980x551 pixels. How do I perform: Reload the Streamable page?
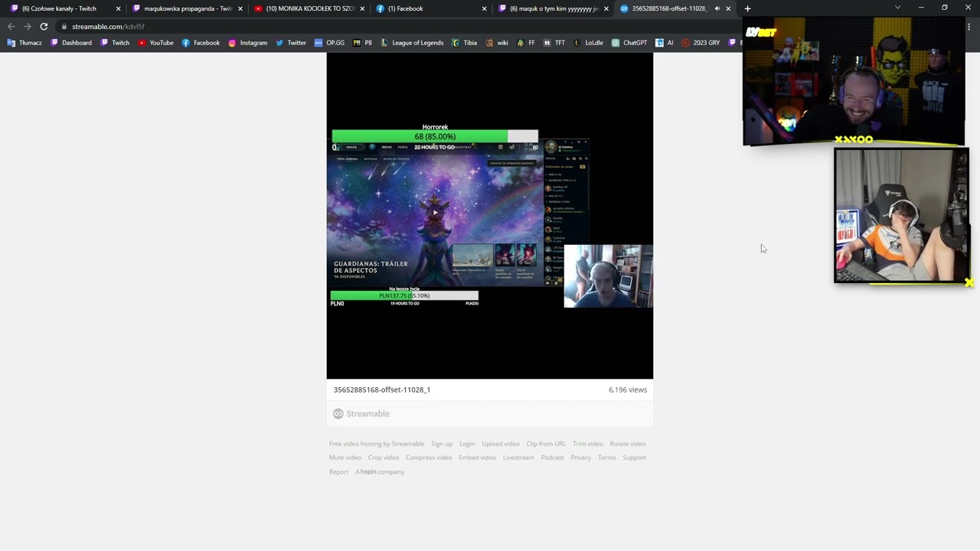(44, 26)
